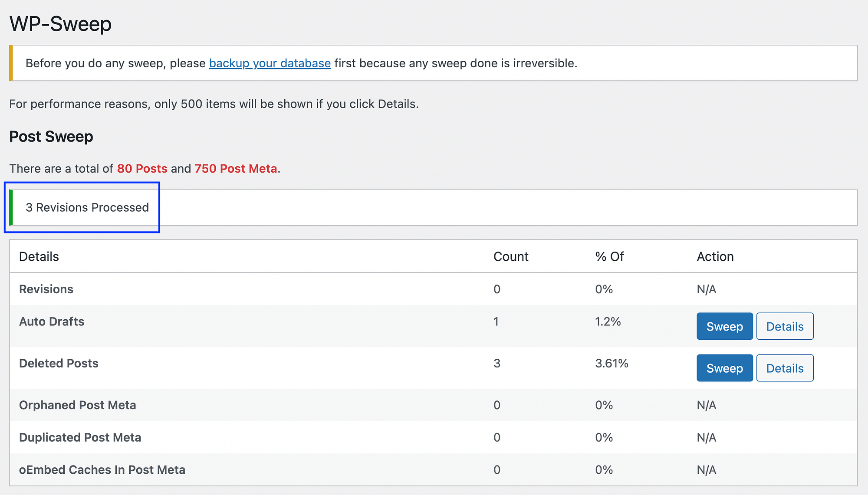Click the Sweep button for Deleted Posts
The width and height of the screenshot is (868, 495).
(724, 368)
